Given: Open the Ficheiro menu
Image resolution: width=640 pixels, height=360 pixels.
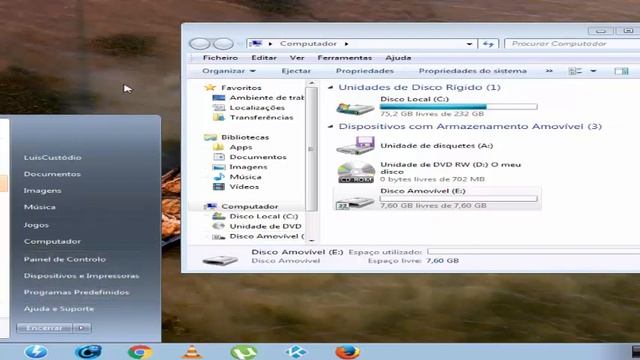Looking at the screenshot, I should [220, 58].
